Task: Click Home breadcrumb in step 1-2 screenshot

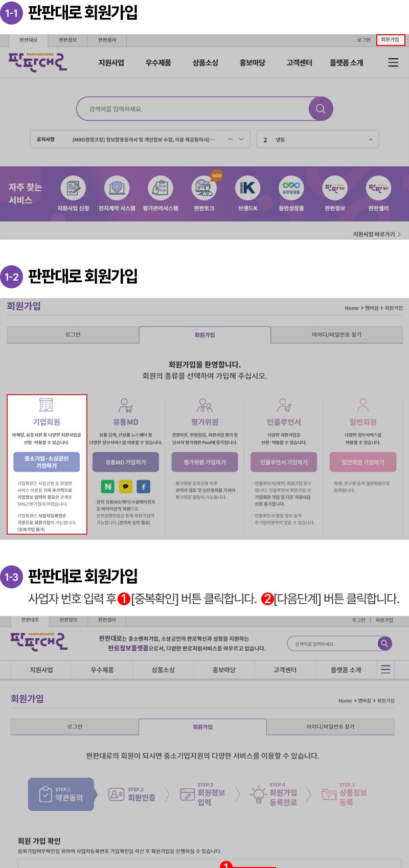Action: (352, 308)
